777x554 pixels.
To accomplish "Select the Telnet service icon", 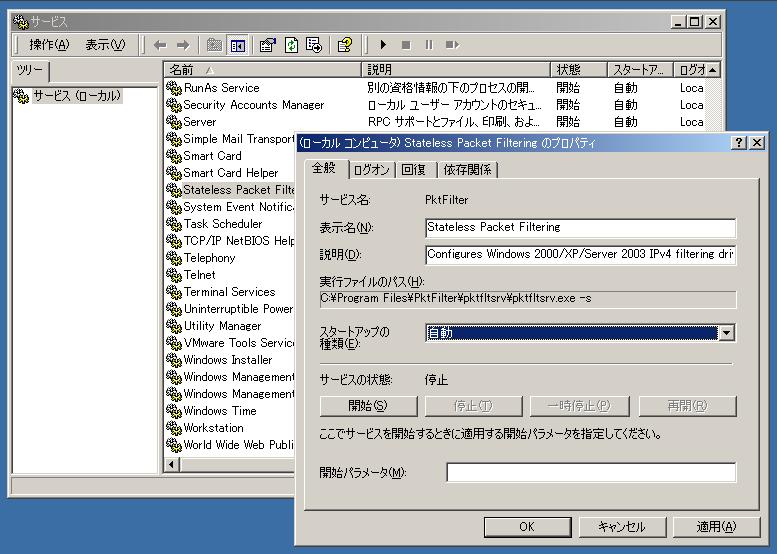I will pos(174,275).
